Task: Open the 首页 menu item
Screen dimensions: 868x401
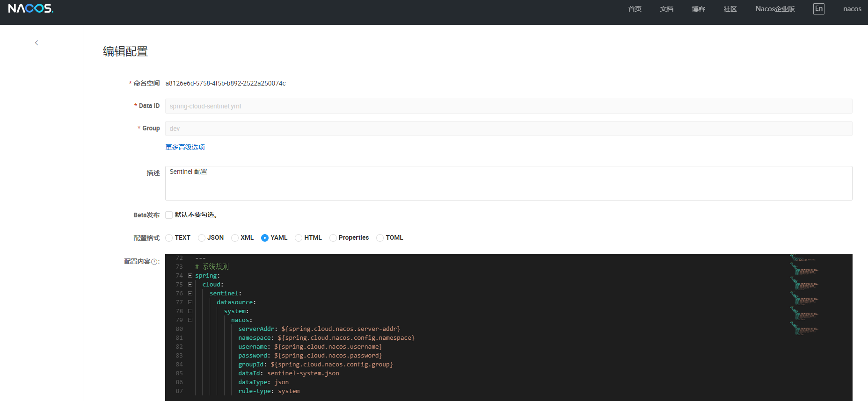Action: [635, 9]
